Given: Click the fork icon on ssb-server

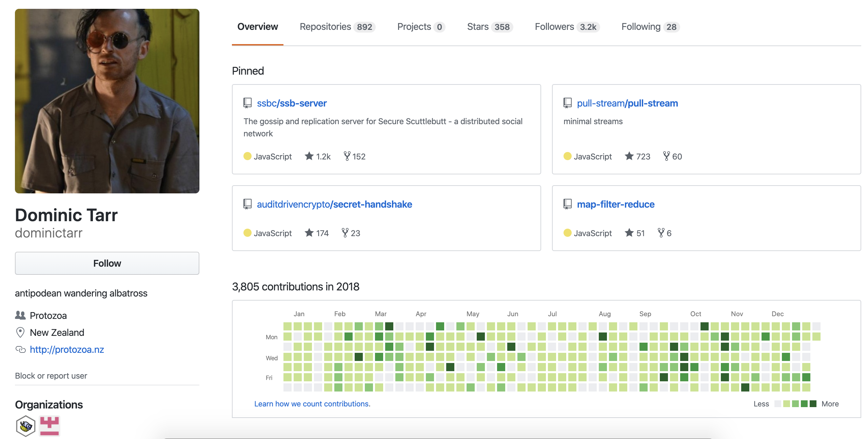Looking at the screenshot, I should click(347, 156).
